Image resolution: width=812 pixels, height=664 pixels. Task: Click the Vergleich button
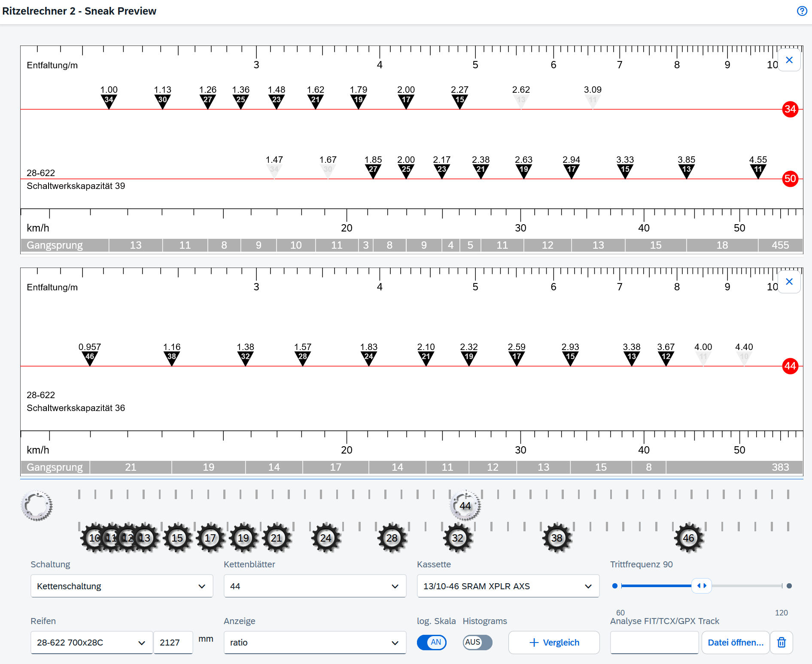click(x=554, y=643)
